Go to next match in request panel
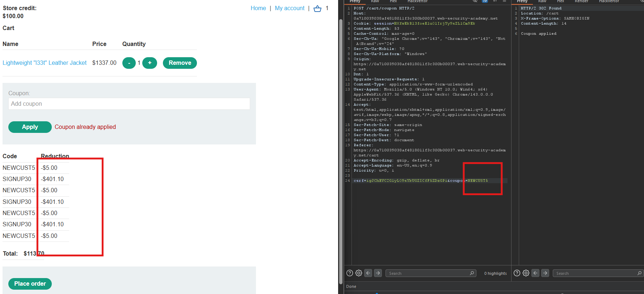The width and height of the screenshot is (644, 294). point(378,273)
